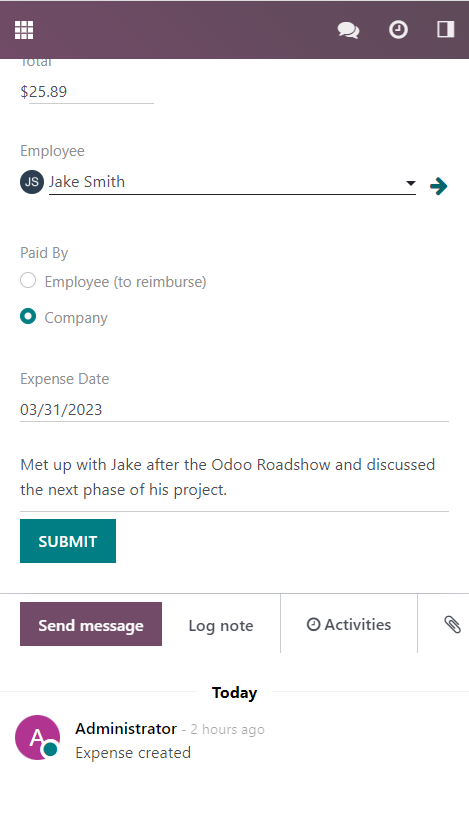Click the Administrator avatar in chatter

pyautogui.click(x=37, y=738)
